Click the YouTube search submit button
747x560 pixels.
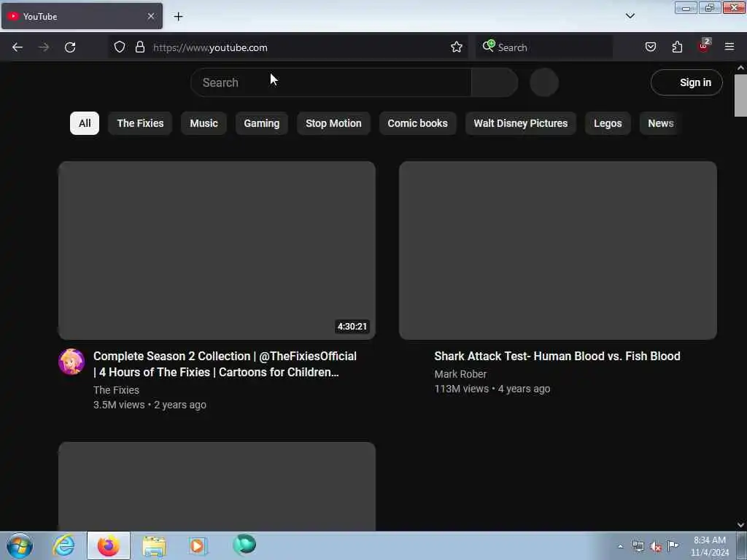coord(495,82)
